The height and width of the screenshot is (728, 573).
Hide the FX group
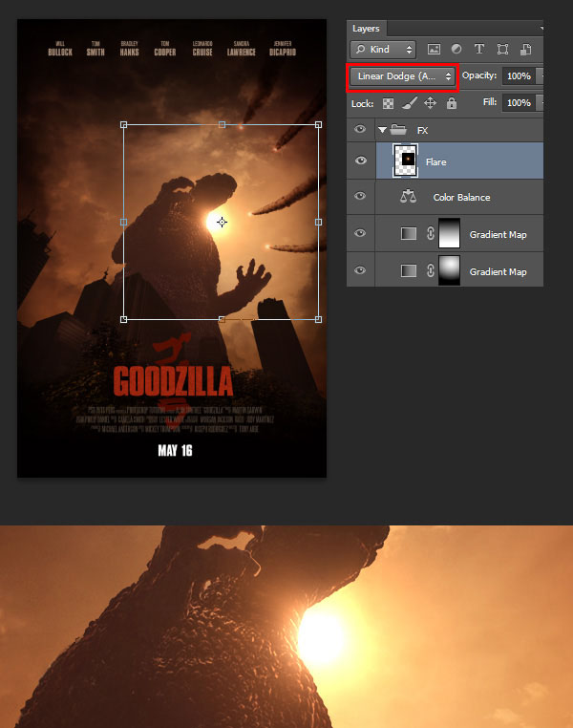point(360,129)
